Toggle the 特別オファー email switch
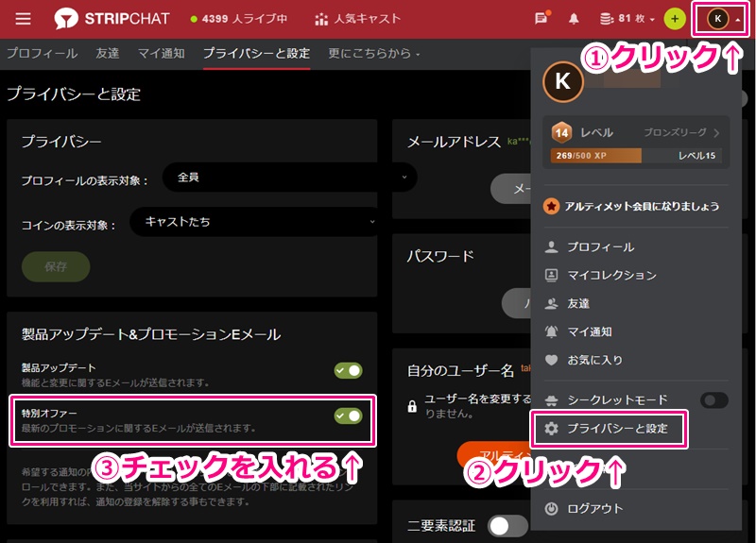Viewport: 756px width, 543px height. 348,416
